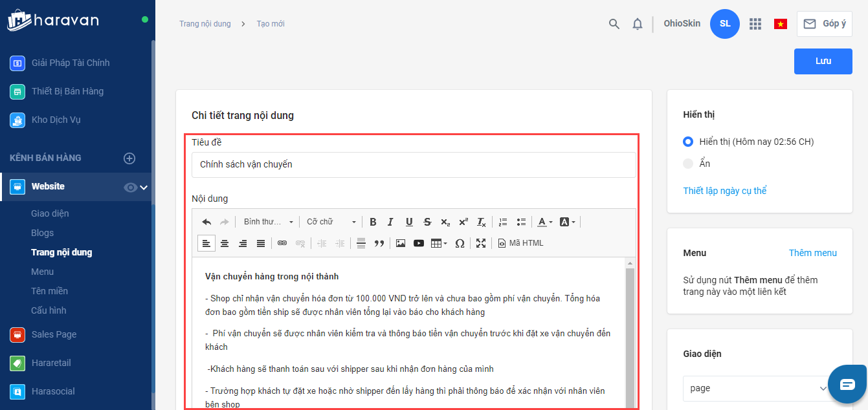The height and width of the screenshot is (410, 868).
Task: Toggle fullscreen editor mode
Action: [x=480, y=243]
